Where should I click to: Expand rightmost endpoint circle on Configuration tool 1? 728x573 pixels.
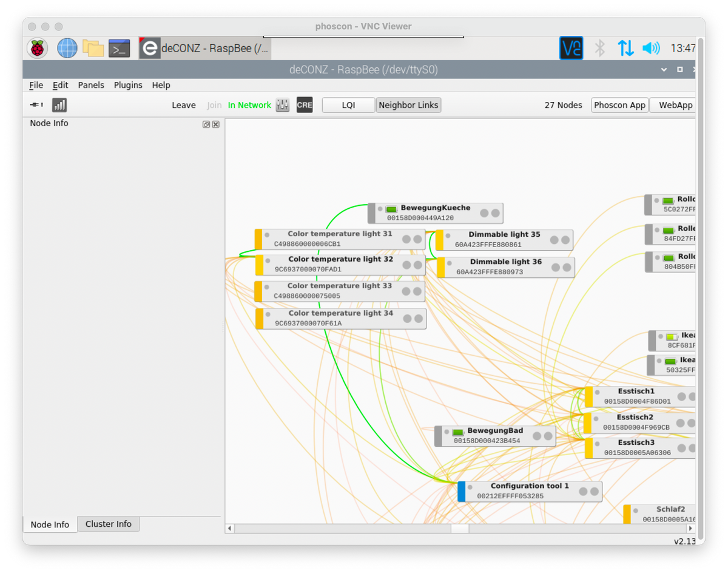click(595, 491)
